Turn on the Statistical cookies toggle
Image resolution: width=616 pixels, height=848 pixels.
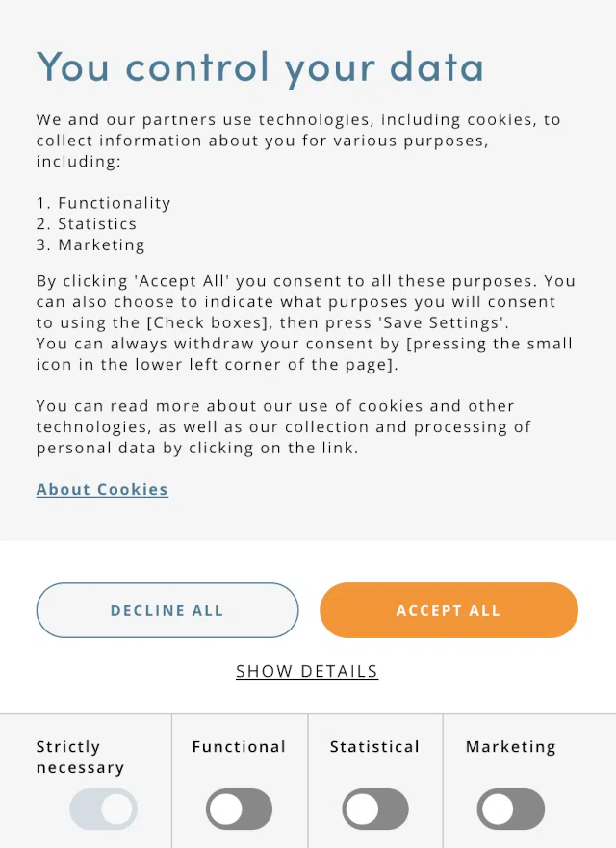point(374,809)
